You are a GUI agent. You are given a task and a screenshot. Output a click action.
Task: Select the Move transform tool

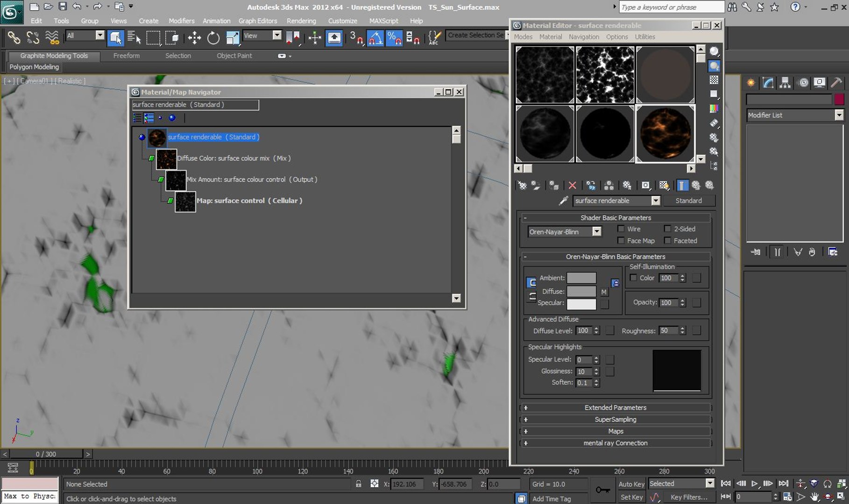(194, 38)
